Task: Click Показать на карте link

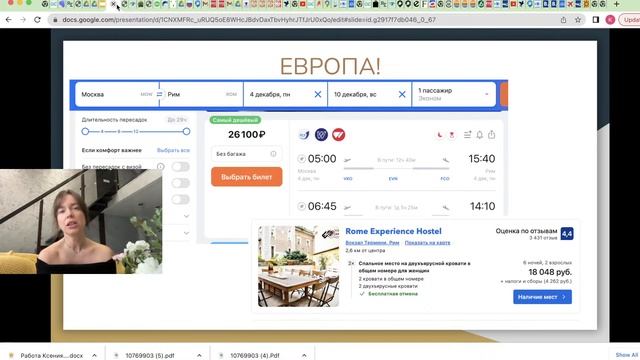Action: [427, 242]
